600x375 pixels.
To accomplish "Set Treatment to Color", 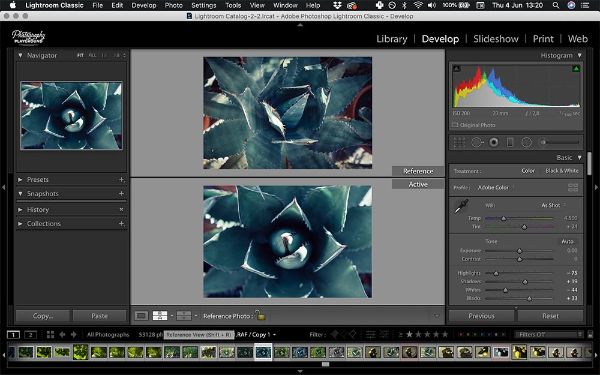I will (528, 171).
